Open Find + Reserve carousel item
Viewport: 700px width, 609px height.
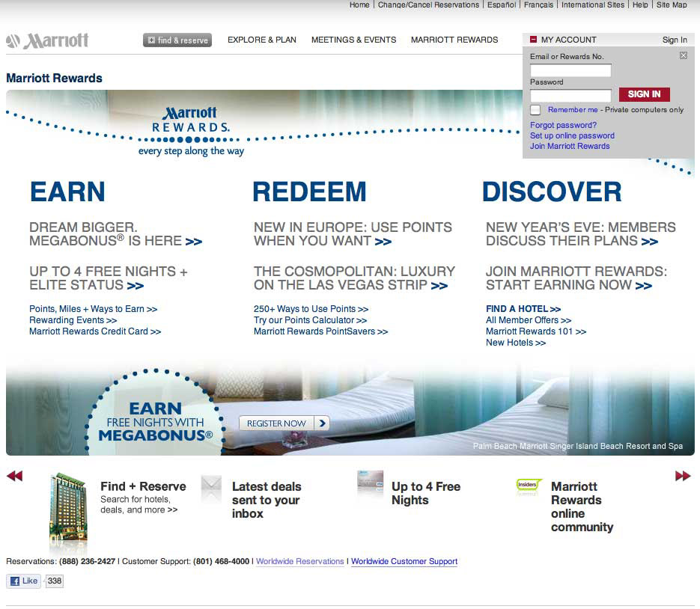[x=143, y=497]
